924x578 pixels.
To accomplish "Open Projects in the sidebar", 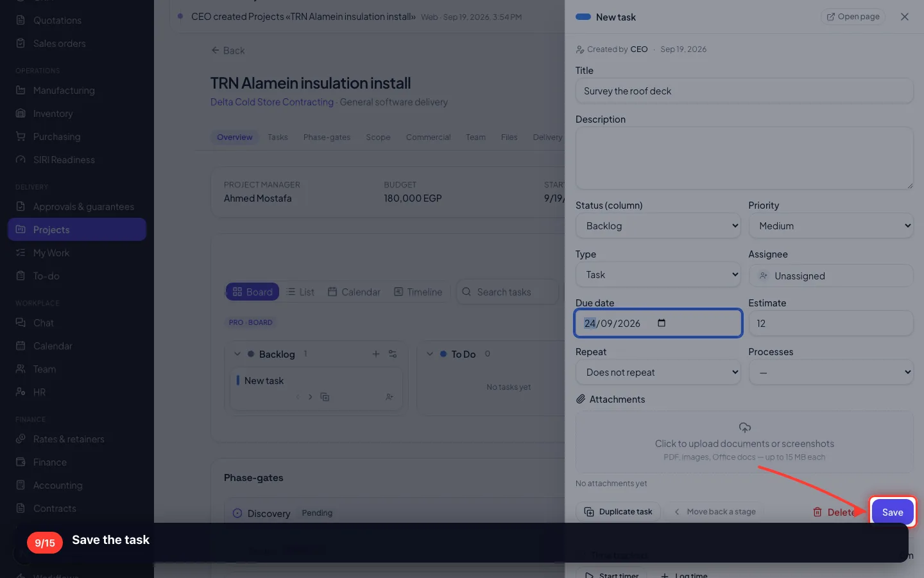I will coord(77,230).
